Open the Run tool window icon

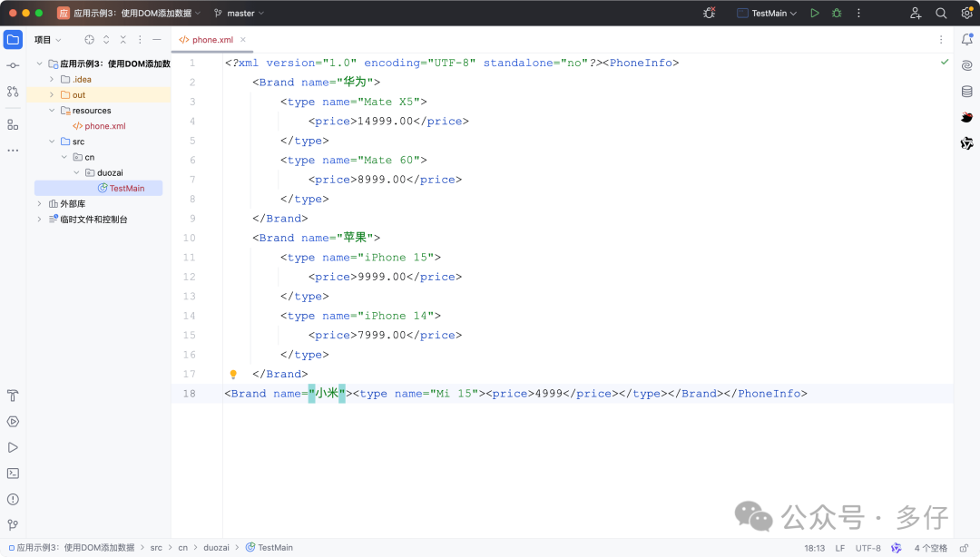[13, 447]
